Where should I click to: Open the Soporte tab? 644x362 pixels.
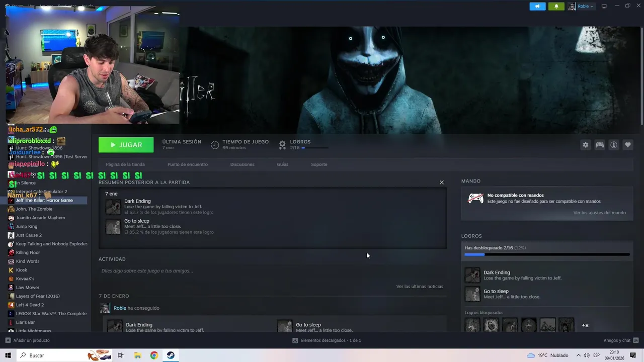(x=319, y=164)
